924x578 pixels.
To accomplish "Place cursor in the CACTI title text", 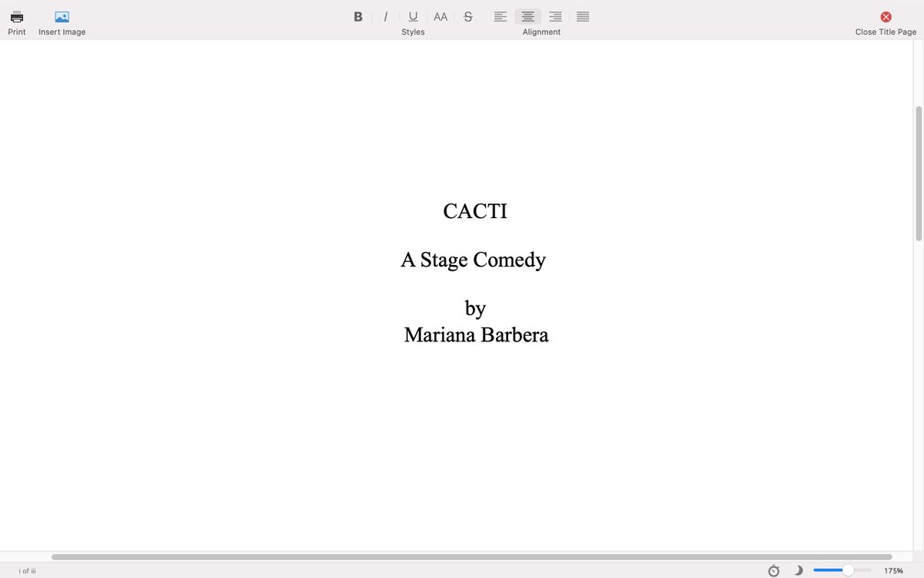I will [474, 210].
